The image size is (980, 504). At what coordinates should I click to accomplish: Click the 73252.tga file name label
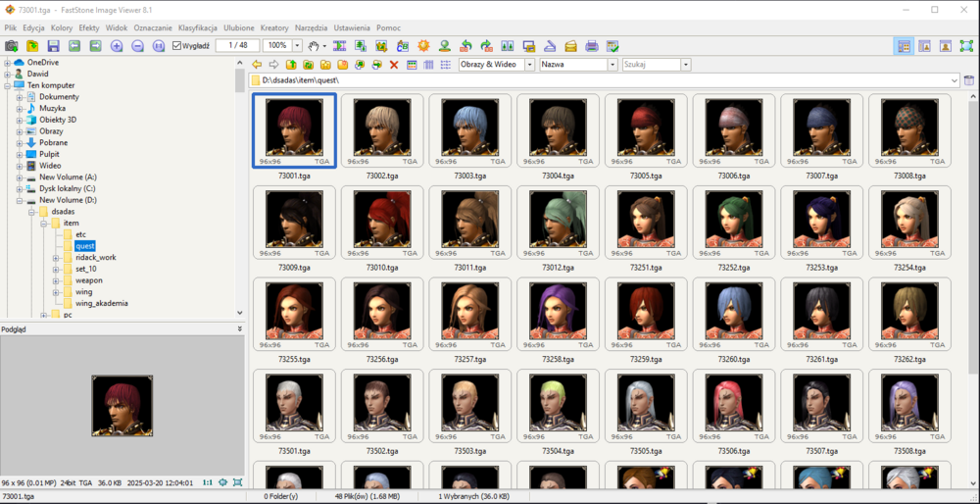(734, 268)
